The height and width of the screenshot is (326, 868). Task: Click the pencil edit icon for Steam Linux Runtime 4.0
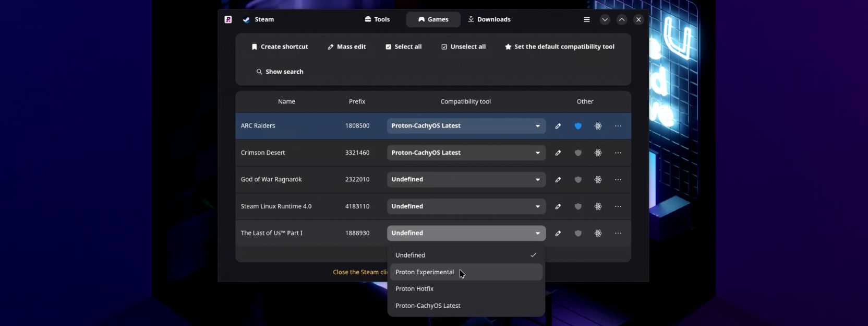pyautogui.click(x=558, y=206)
